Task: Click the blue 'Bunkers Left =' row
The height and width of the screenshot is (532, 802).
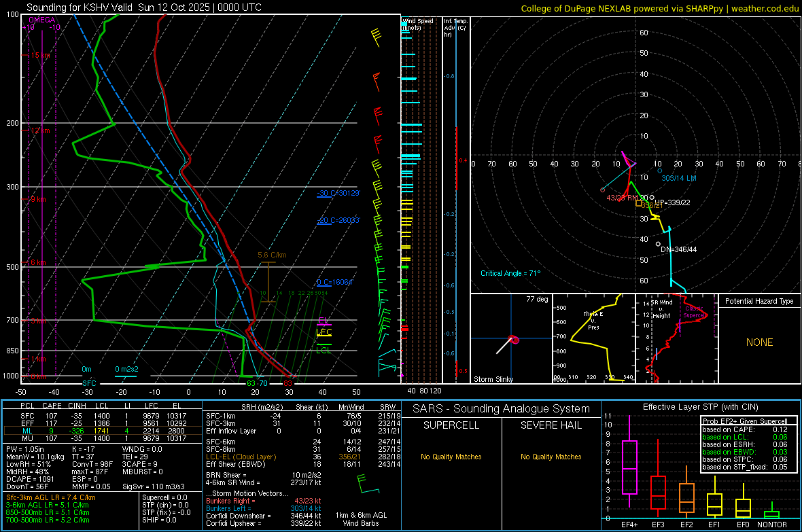Action: (264, 508)
